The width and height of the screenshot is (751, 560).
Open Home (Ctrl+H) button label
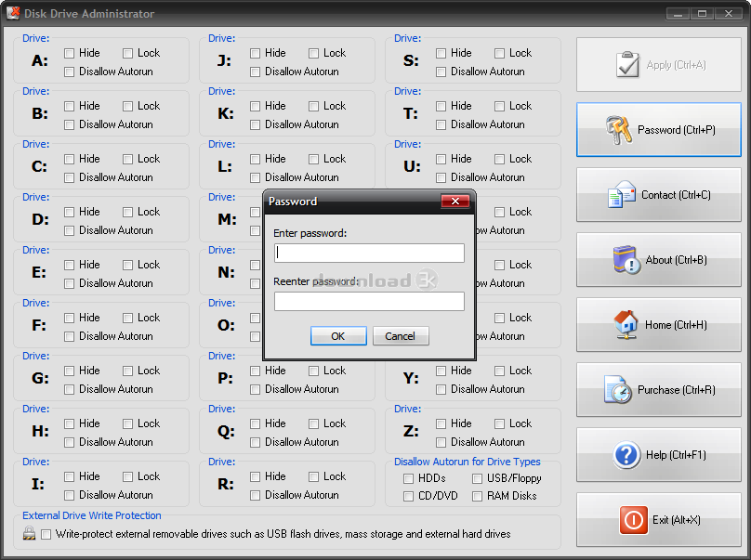[x=676, y=325]
